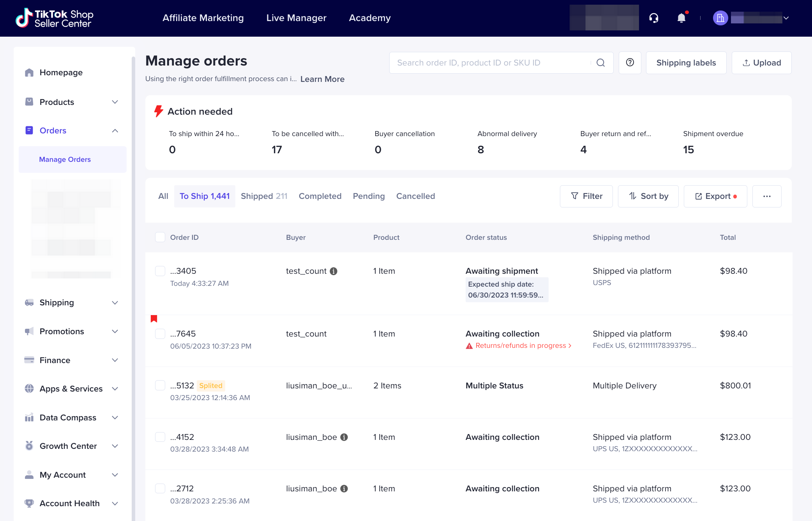Screen dimensions: 812x521
Task: Click info icon for order 2712 buyer
Action: click(344, 489)
